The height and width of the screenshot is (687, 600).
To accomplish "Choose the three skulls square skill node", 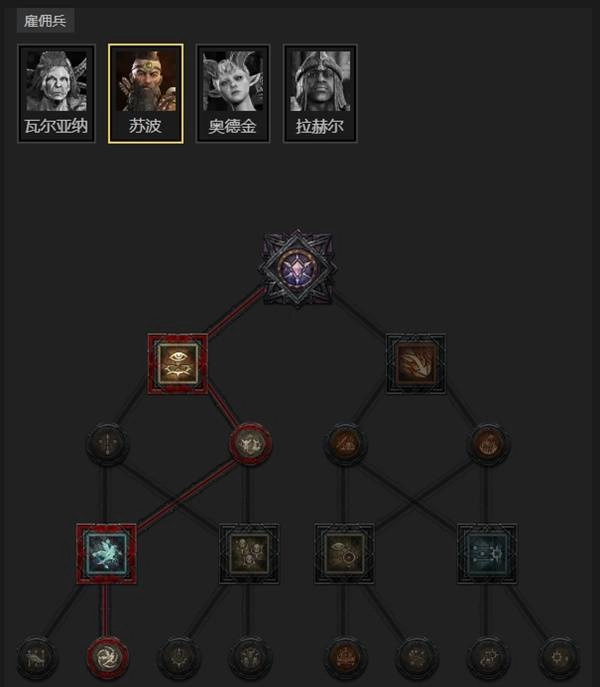I will coord(249,554).
